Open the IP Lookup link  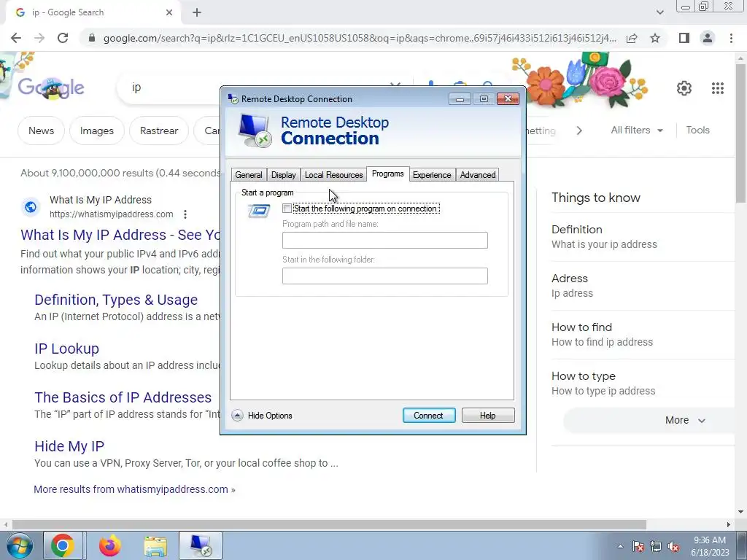[66, 349]
